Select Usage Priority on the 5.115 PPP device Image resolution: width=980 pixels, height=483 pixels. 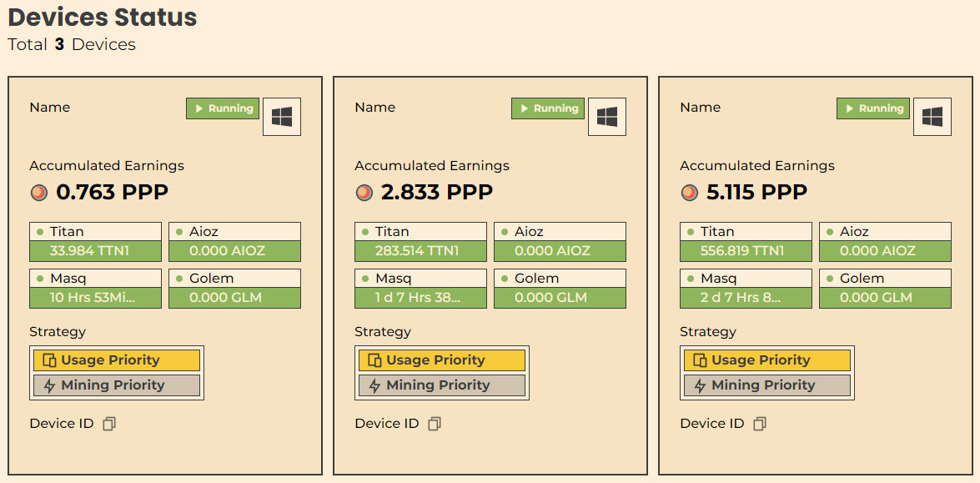767,360
